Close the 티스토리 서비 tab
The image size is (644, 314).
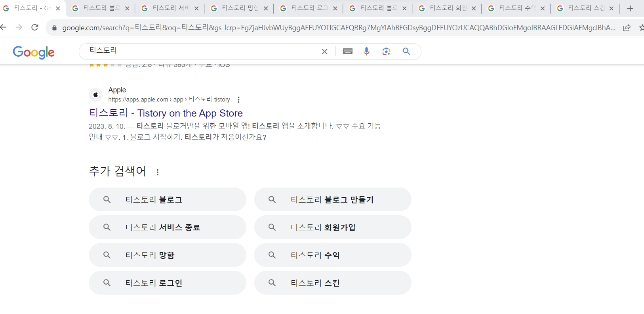(196, 8)
